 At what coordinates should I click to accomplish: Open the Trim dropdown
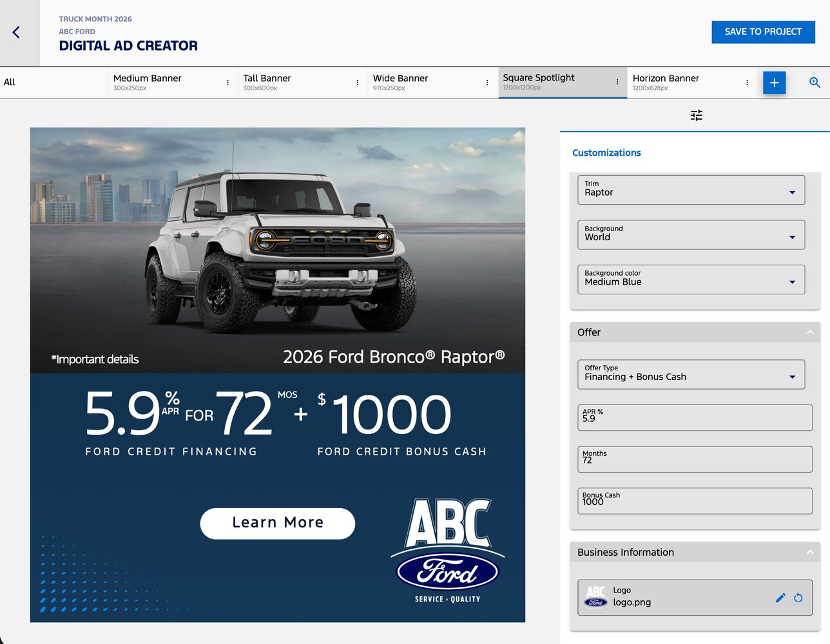691,190
